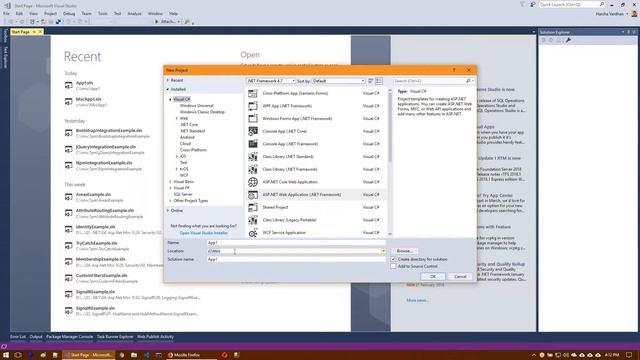Open the Windows Start menu
640x360 pixels.
(6, 355)
